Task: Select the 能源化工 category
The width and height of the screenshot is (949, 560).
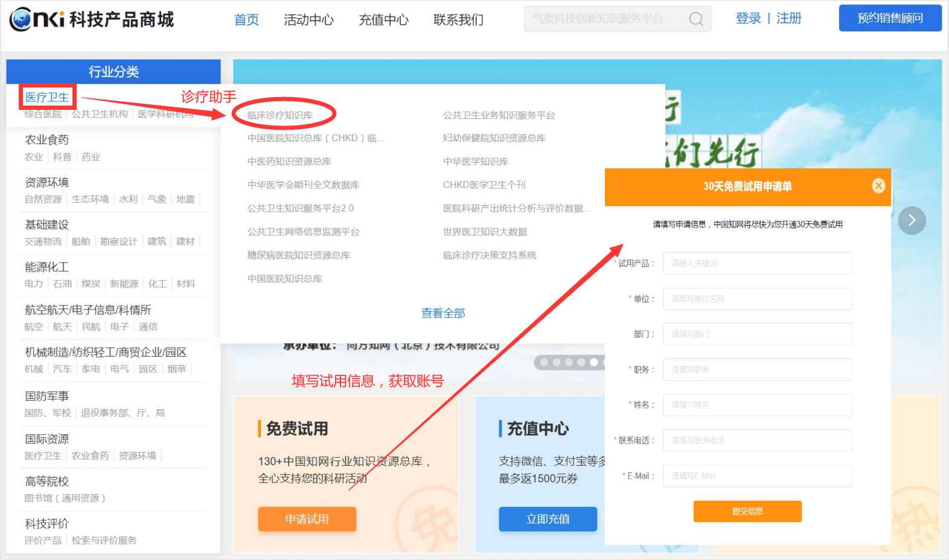Action: coord(47,267)
